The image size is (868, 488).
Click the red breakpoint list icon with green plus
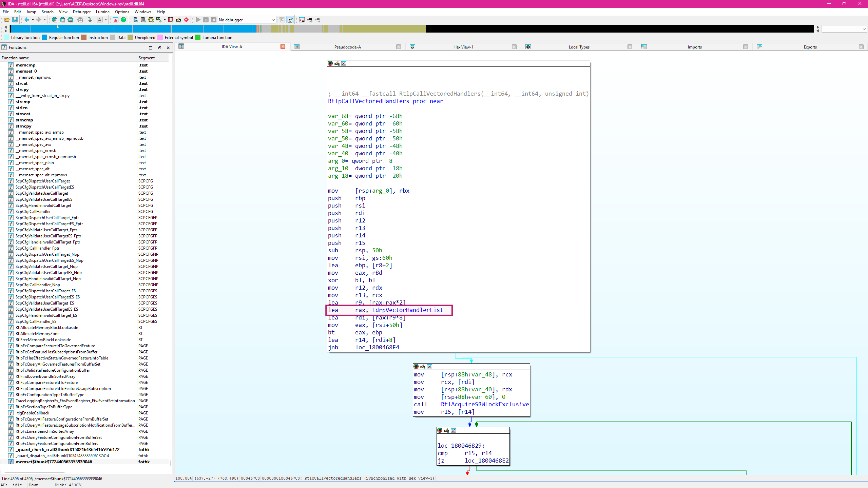[310, 20]
